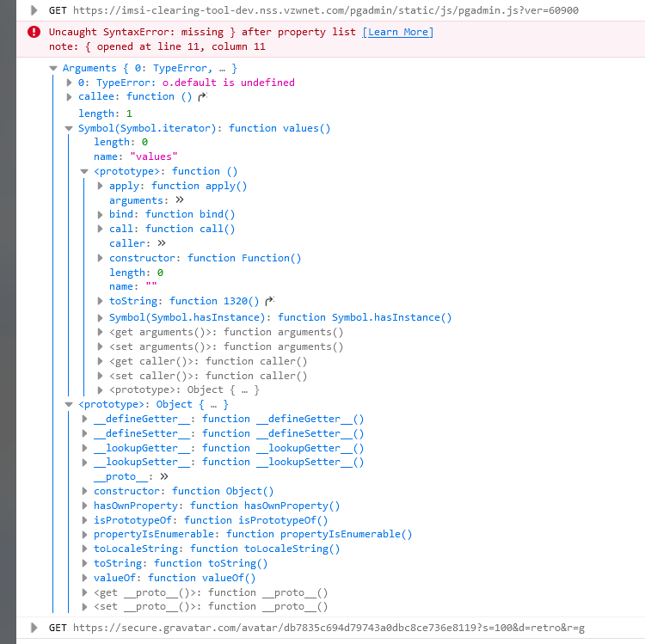Click the pgadmin.js request URL
Screen dimensions: 645x644
point(325,10)
